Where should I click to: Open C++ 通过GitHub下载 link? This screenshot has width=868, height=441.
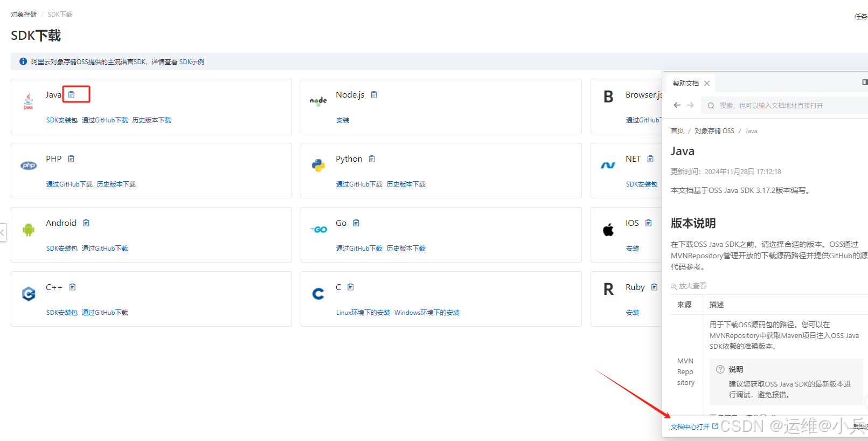click(x=105, y=313)
